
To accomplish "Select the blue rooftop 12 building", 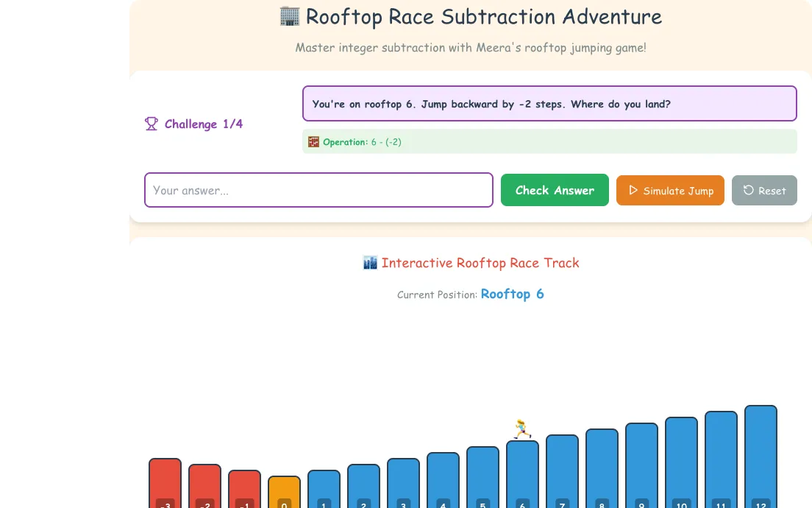I will pyautogui.click(x=761, y=456).
